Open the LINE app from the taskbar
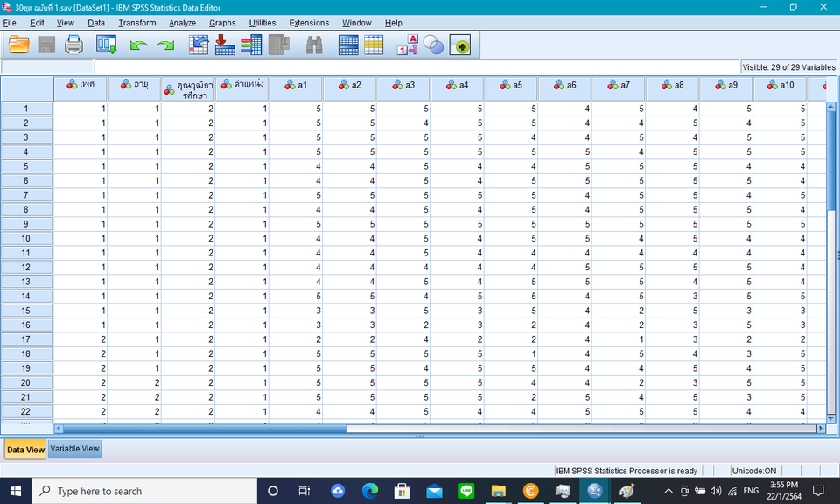 (466, 491)
